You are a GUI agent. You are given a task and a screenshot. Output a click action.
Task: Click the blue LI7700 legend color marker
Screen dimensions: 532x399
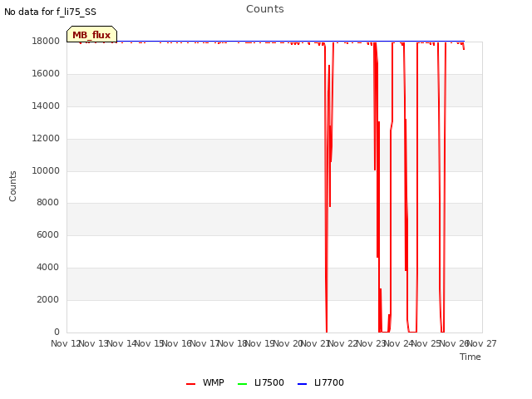(x=302, y=384)
